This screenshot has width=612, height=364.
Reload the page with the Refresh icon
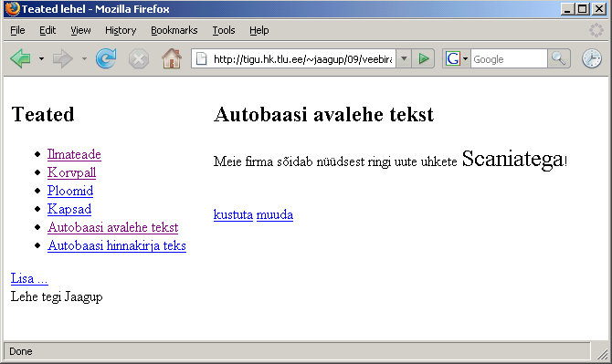pyautogui.click(x=106, y=58)
